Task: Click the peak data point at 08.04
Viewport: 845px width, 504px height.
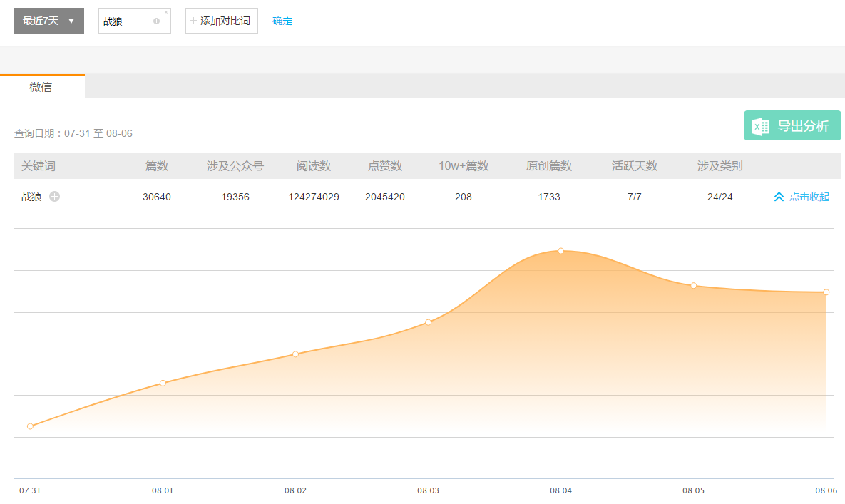Action: [x=561, y=251]
